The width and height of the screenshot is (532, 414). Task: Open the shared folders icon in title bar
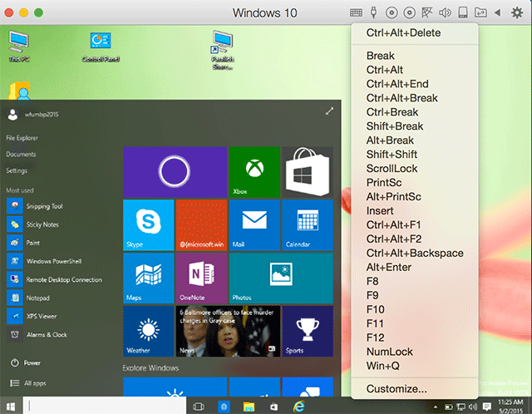tap(480, 12)
